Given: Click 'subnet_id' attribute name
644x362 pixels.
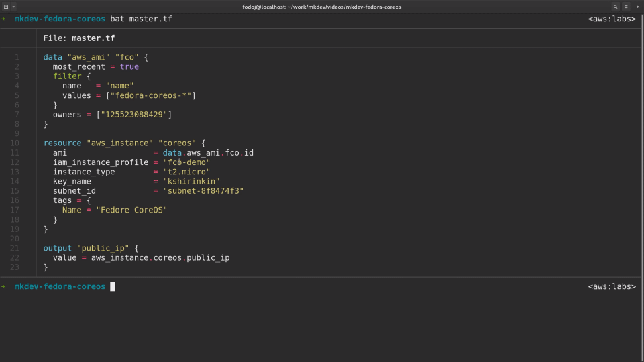Looking at the screenshot, I should (74, 191).
